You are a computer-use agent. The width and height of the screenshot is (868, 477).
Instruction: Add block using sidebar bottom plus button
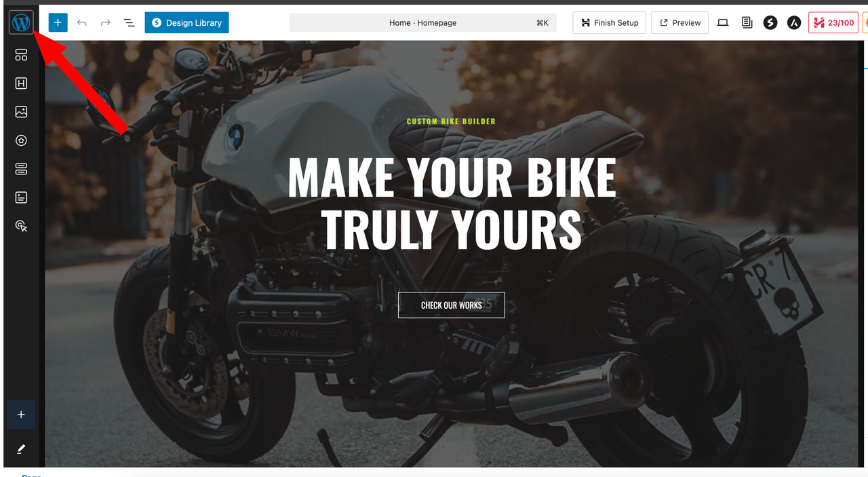point(21,415)
